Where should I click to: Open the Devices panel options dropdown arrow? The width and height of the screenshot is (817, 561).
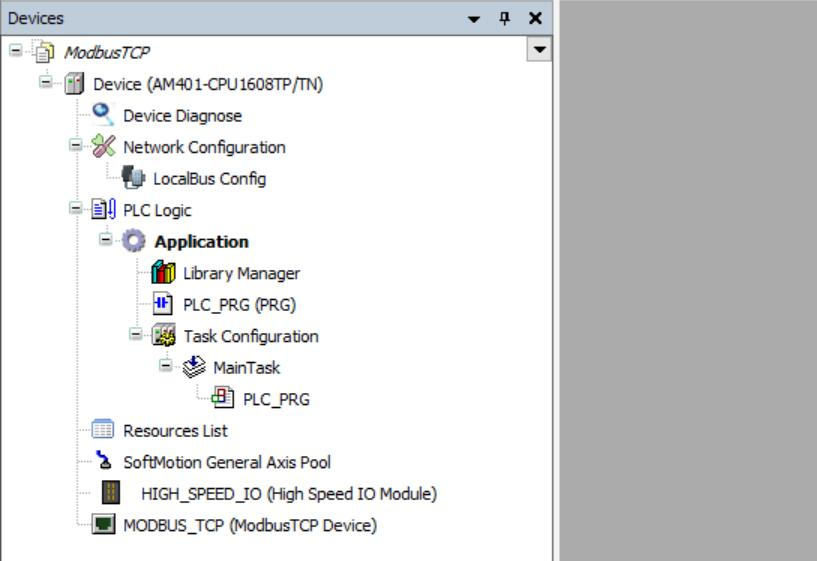pos(474,19)
